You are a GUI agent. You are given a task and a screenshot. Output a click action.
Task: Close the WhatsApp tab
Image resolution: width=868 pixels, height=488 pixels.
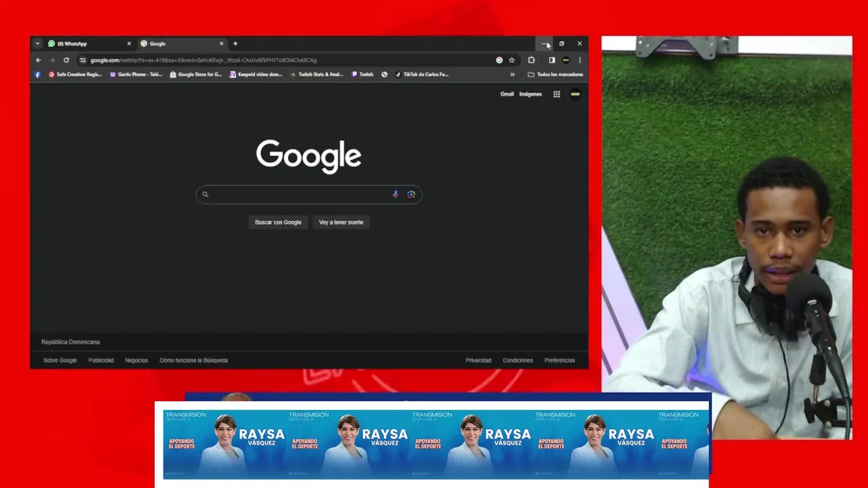[129, 43]
